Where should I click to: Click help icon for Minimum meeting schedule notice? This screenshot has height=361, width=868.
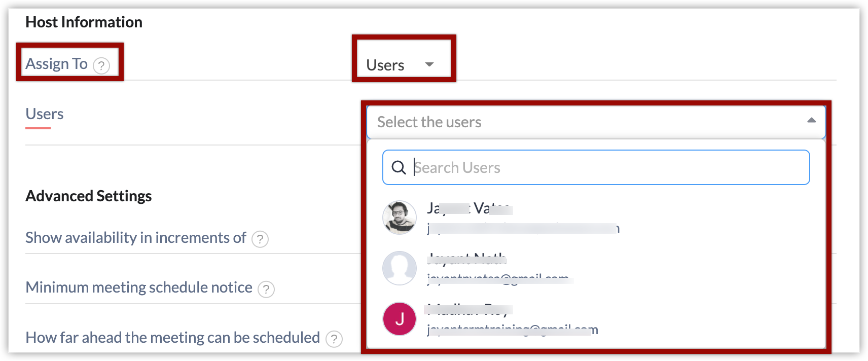[x=266, y=289]
